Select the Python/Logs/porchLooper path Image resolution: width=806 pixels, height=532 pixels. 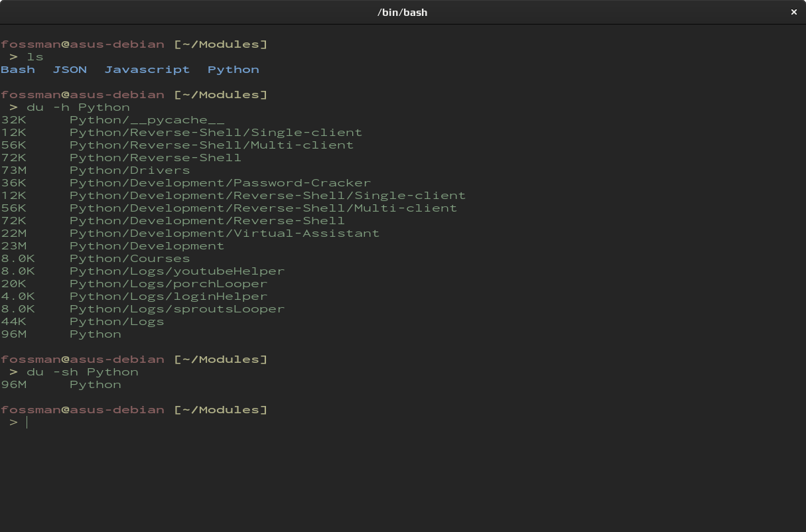coord(168,284)
